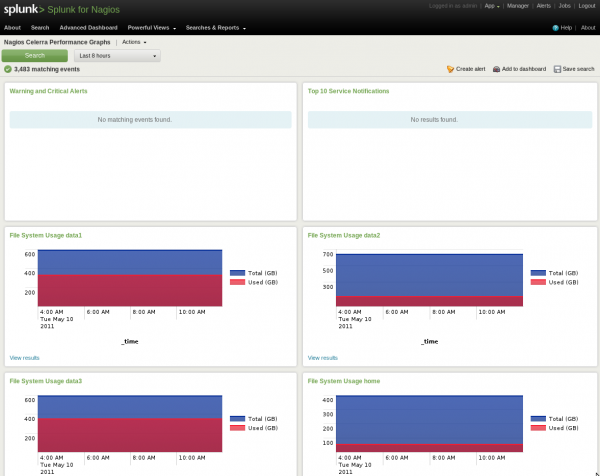Go to the Search navigation item
The width and height of the screenshot is (600, 476).
pyautogui.click(x=40, y=28)
